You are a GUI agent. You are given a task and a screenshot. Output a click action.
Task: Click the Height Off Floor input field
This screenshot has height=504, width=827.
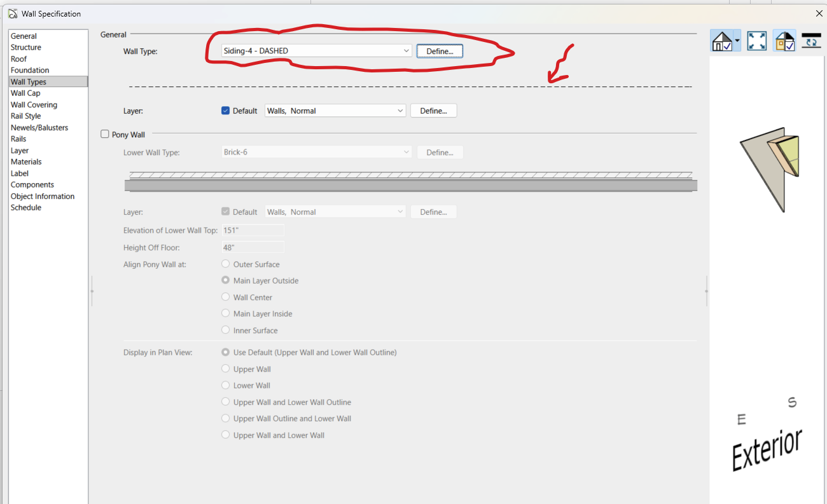coord(253,247)
